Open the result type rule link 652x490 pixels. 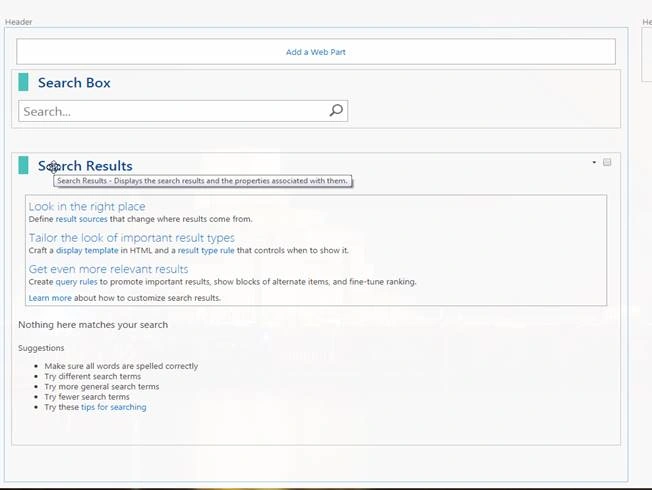coord(206,250)
